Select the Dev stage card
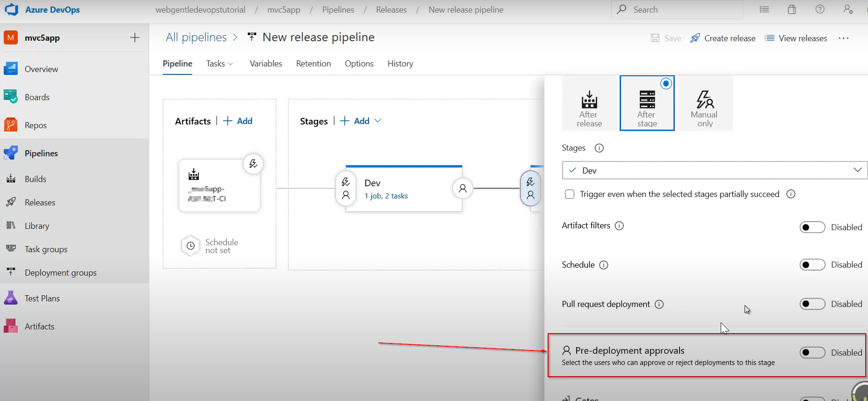Screen dimensions: 868x401 coord(404,189)
